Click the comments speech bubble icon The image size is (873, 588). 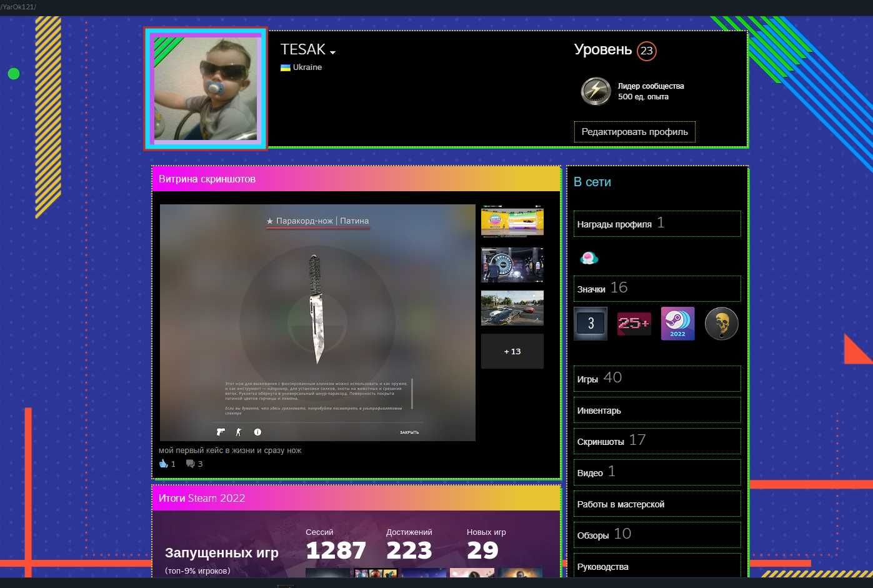[x=191, y=464]
